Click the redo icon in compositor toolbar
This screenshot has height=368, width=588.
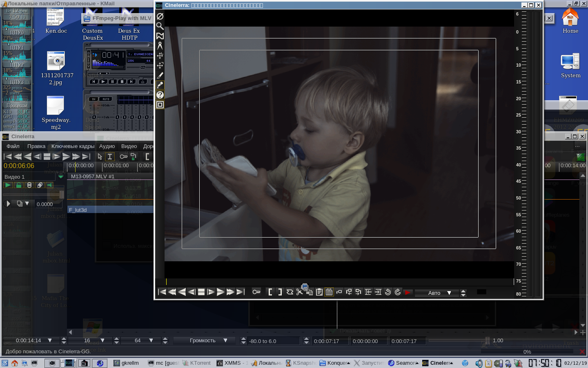tap(398, 292)
